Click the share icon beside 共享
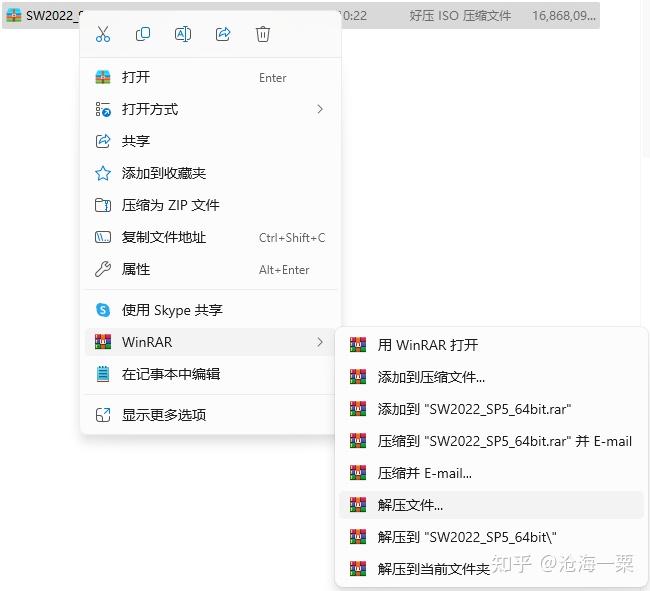 tap(103, 141)
